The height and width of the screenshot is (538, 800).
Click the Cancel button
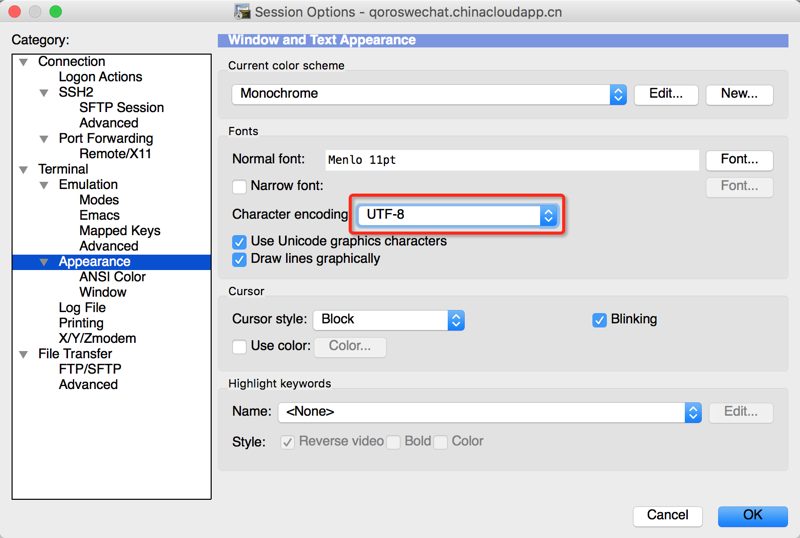pyautogui.click(x=667, y=516)
